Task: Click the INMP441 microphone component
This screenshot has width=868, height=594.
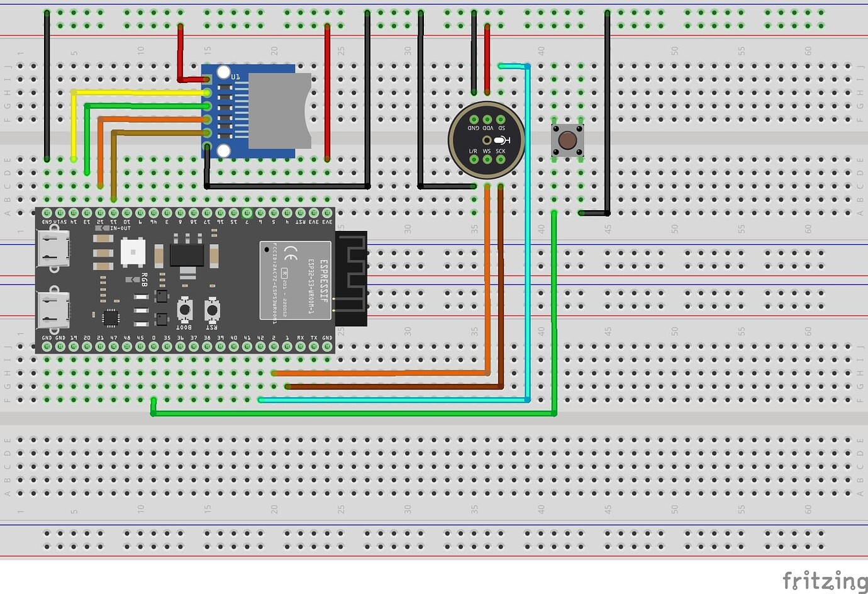Action: click(x=487, y=140)
